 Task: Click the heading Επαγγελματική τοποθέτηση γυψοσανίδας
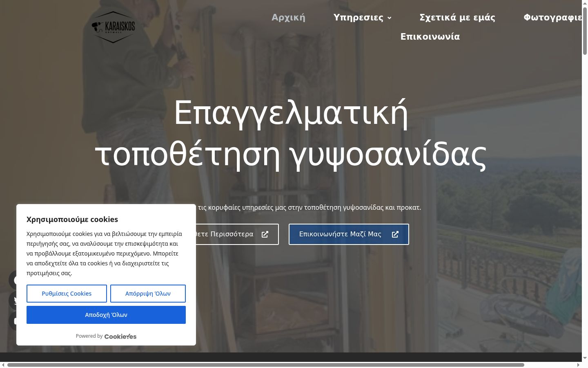tap(291, 133)
